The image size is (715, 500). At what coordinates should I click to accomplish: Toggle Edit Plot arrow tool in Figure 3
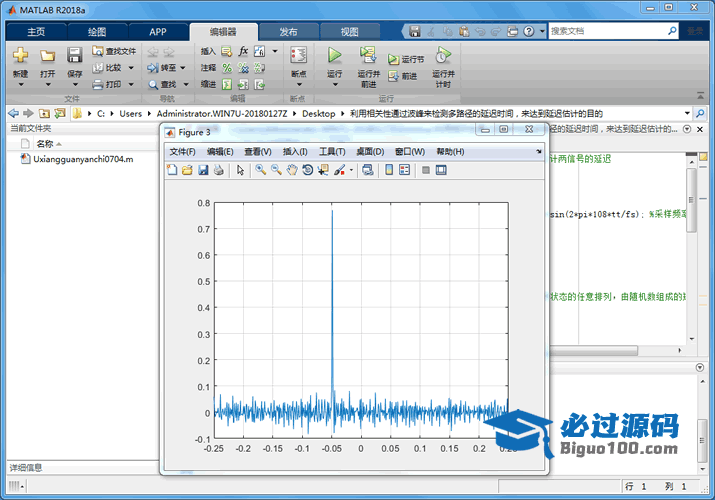pos(240,170)
